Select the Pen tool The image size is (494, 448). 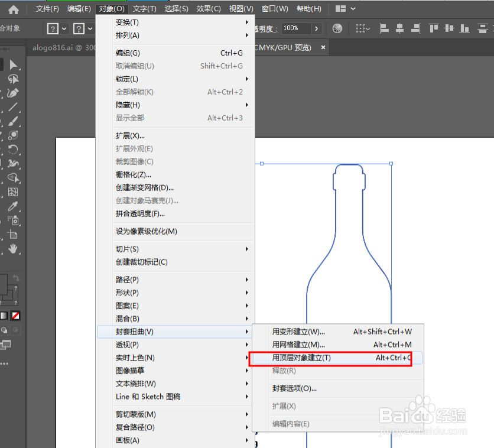tap(13, 93)
